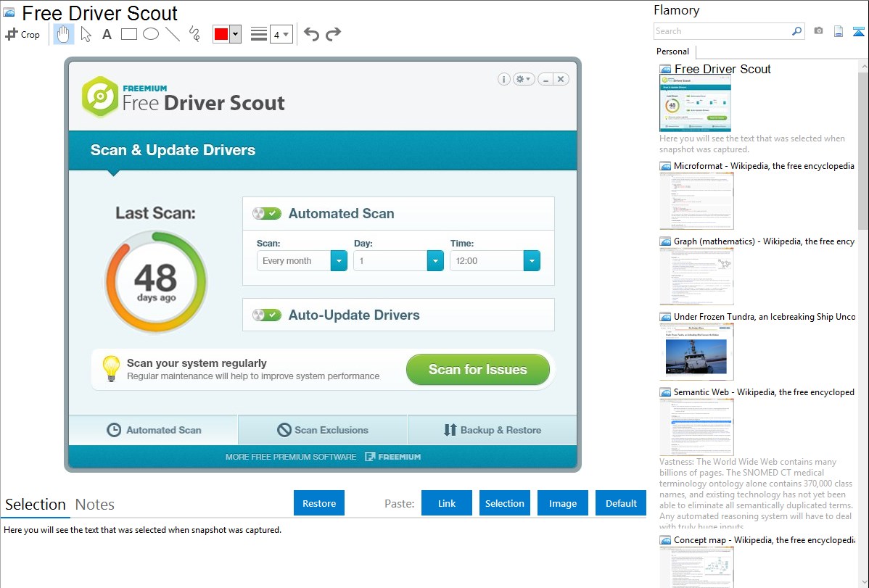Click the camera capture icon

click(x=818, y=31)
